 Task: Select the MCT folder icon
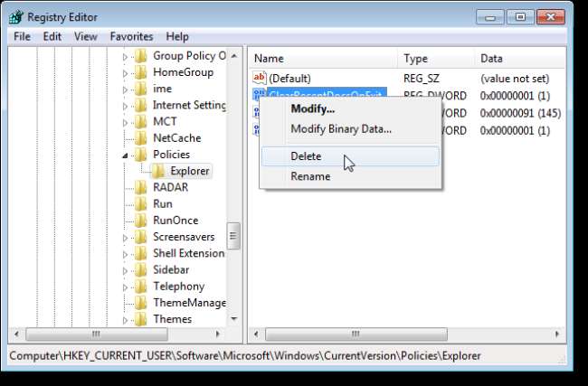(x=141, y=122)
